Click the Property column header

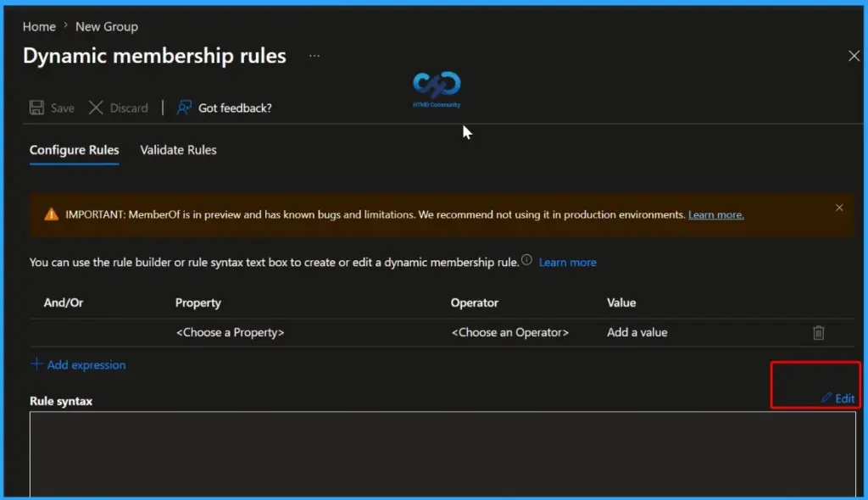point(198,303)
